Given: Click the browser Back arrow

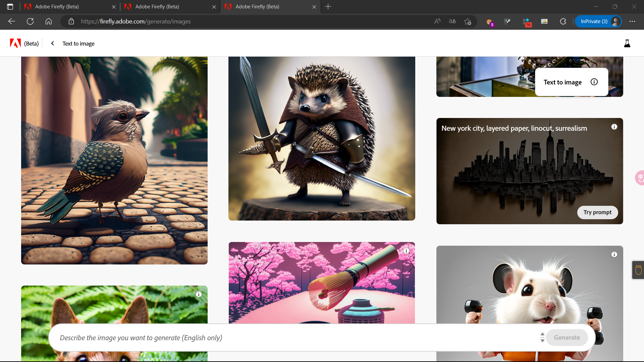Looking at the screenshot, I should click(12, 21).
